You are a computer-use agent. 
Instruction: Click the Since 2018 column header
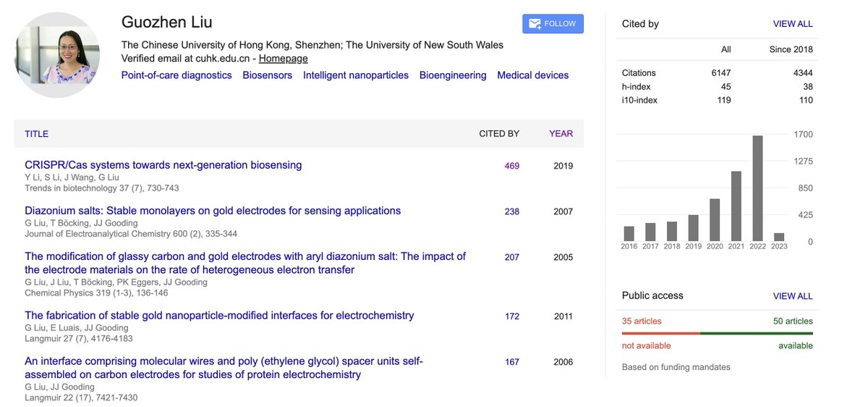click(x=791, y=49)
